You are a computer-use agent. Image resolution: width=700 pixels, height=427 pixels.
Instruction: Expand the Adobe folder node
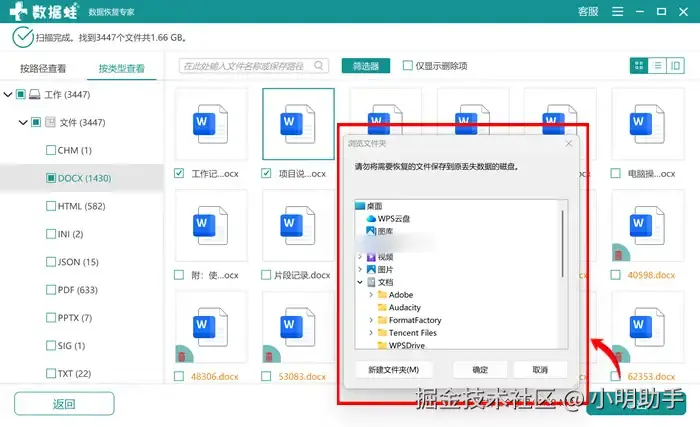(x=371, y=294)
